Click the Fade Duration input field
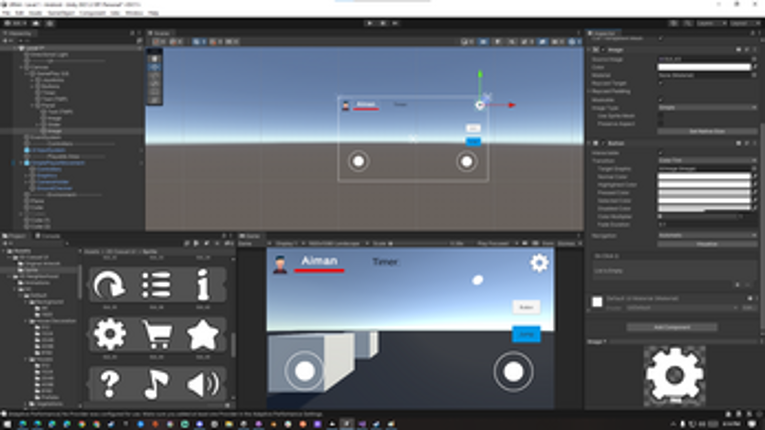The width and height of the screenshot is (765, 430). click(707, 225)
